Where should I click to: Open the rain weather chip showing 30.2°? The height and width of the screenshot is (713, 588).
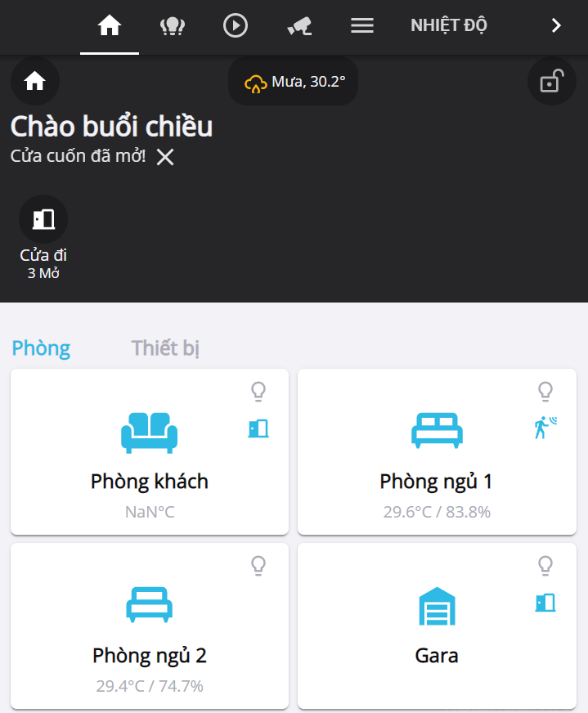pos(294,82)
